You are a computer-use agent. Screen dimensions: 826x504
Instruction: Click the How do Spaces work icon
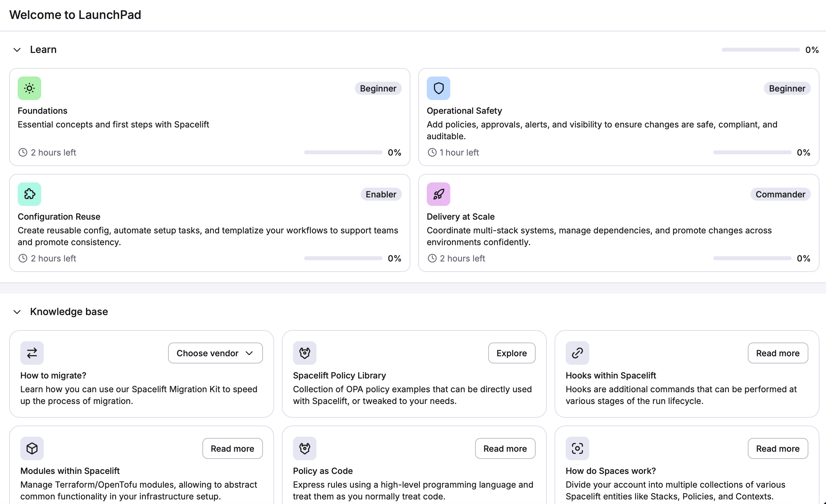pyautogui.click(x=577, y=448)
